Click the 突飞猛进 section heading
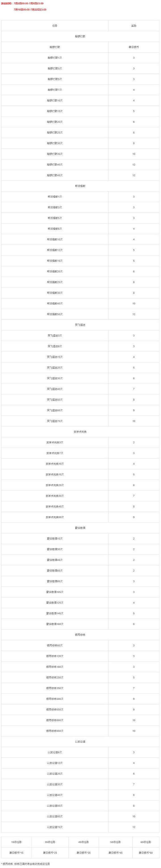Screen dimensions: 161x868 [80, 325]
